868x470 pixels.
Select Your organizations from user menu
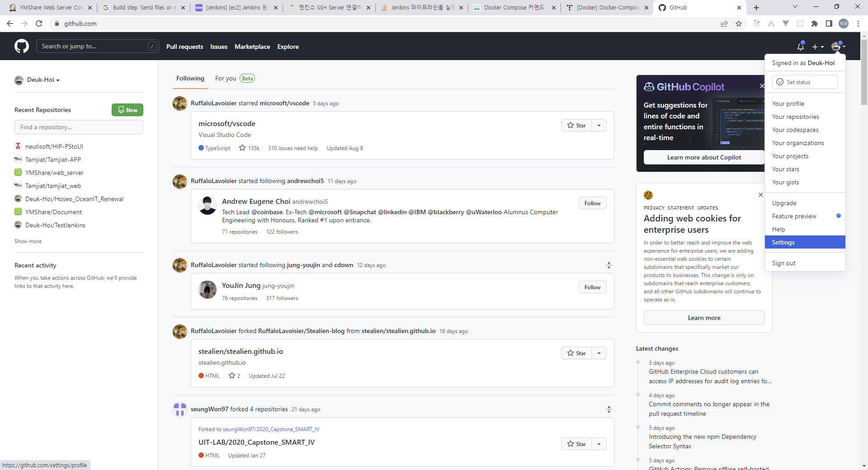click(x=805, y=143)
